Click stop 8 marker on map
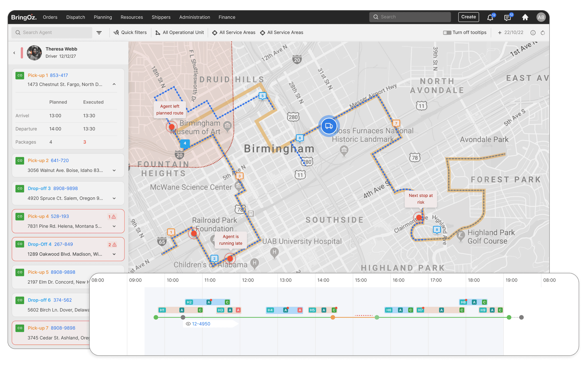The width and height of the screenshot is (588, 365). click(437, 230)
